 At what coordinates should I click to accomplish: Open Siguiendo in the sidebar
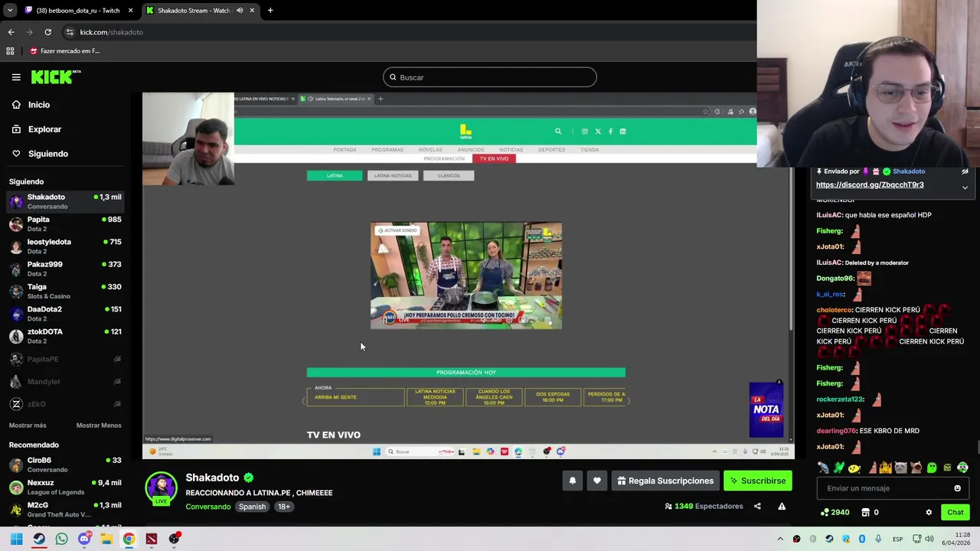pyautogui.click(x=47, y=154)
